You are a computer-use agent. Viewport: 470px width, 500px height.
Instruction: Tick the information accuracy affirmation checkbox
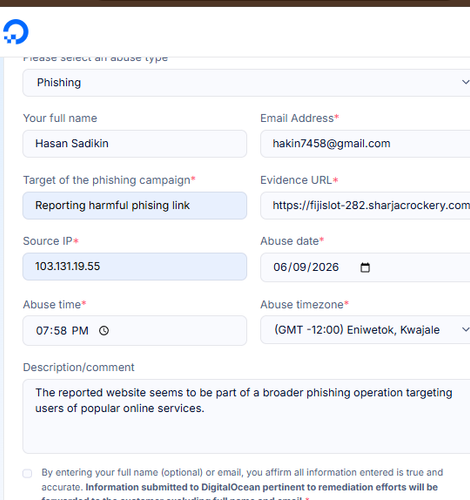(27, 473)
